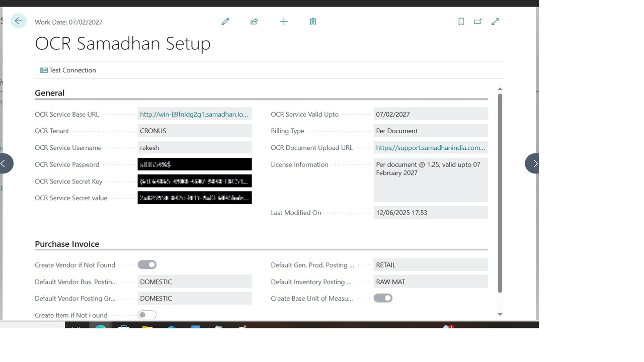Click the OCR Service Base URL label
This screenshot has height=362, width=644.
(67, 114)
